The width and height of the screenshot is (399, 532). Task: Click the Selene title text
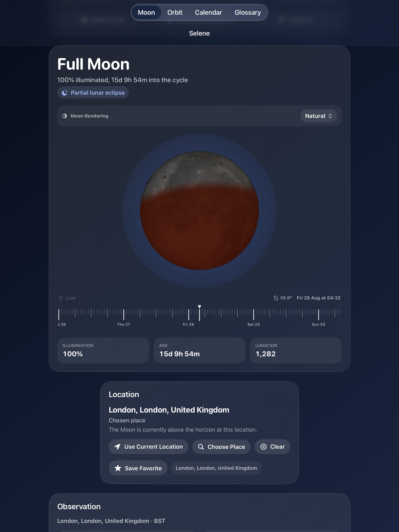[199, 33]
